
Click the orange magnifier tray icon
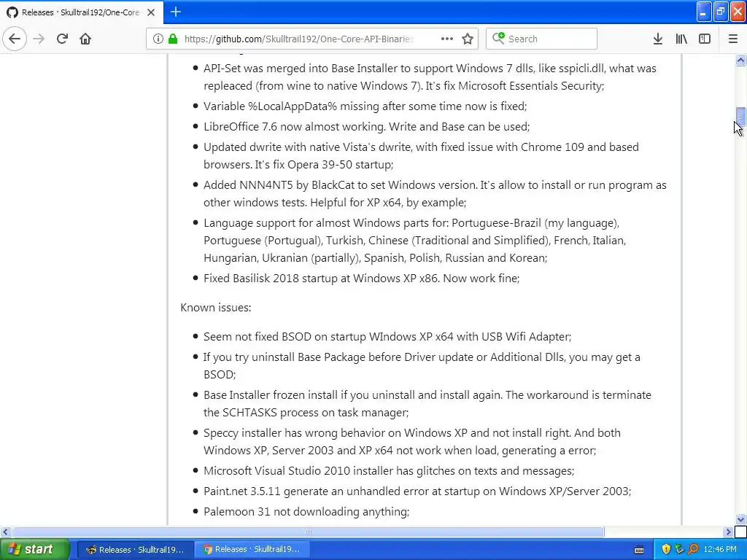[x=693, y=549]
